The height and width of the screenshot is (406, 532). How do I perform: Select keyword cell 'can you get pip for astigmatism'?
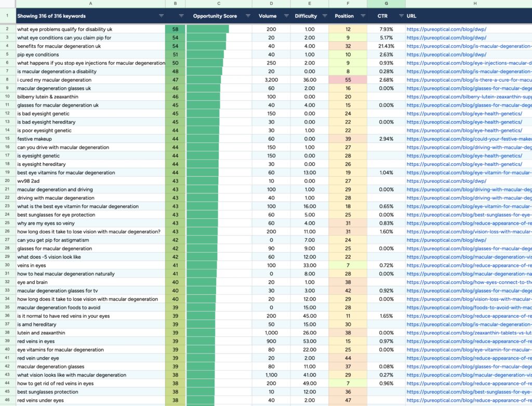(x=90, y=240)
